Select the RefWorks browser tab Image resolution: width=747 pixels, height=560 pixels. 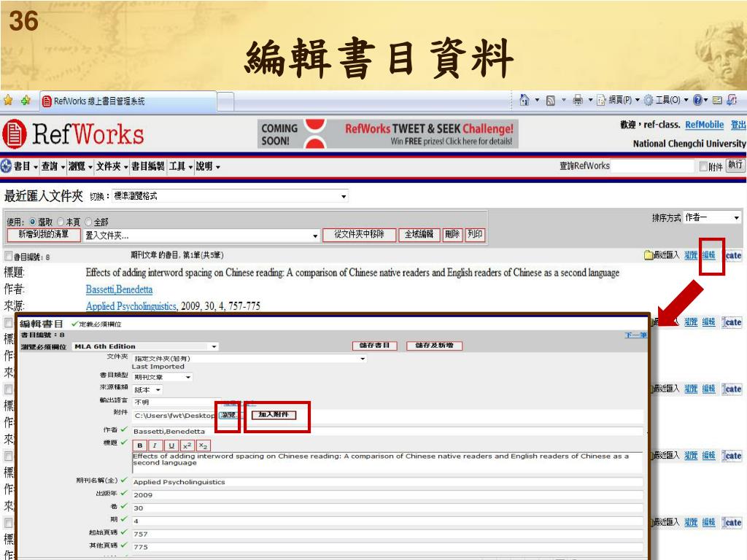pyautogui.click(x=128, y=101)
